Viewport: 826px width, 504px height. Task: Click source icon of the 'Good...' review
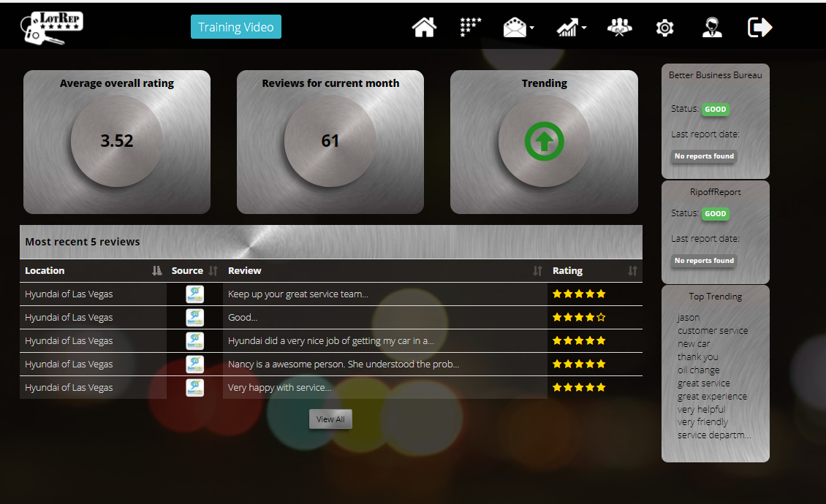pos(194,318)
